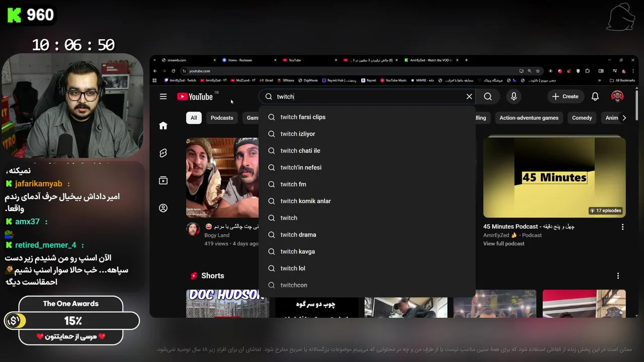Start voice search with the microphone icon

pyautogui.click(x=514, y=97)
